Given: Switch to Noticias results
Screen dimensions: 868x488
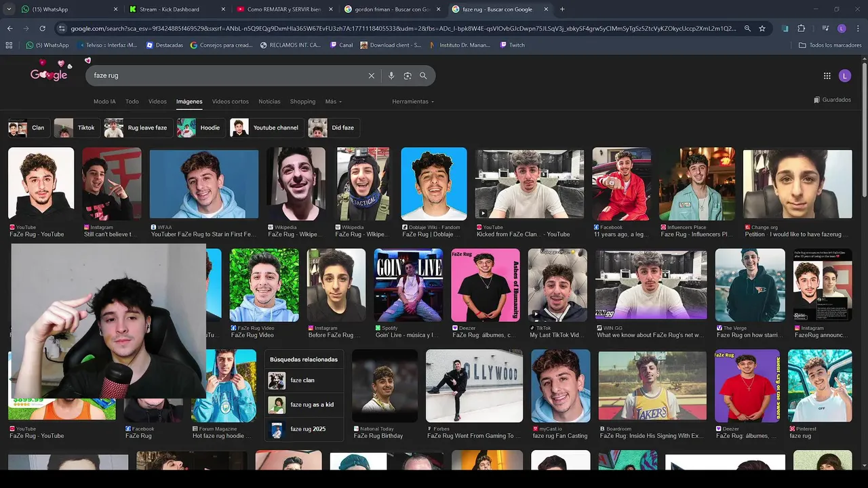Looking at the screenshot, I should pos(269,102).
